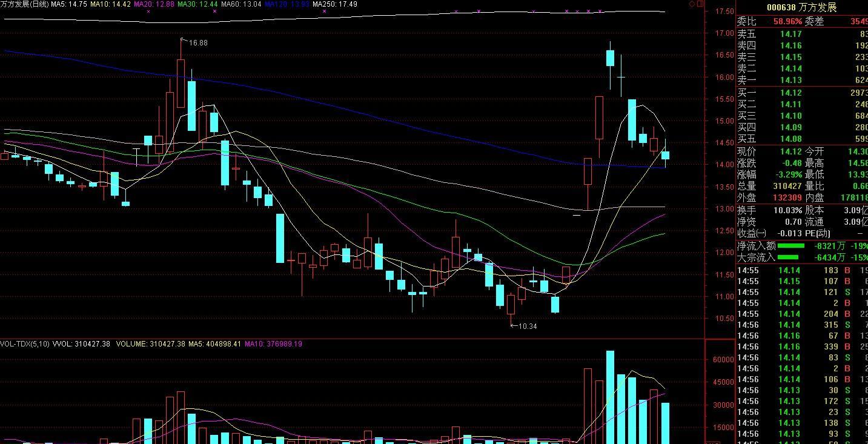This screenshot has width=868, height=444.
Task: Click the 总量 310427 total volume
Action: pos(787,186)
